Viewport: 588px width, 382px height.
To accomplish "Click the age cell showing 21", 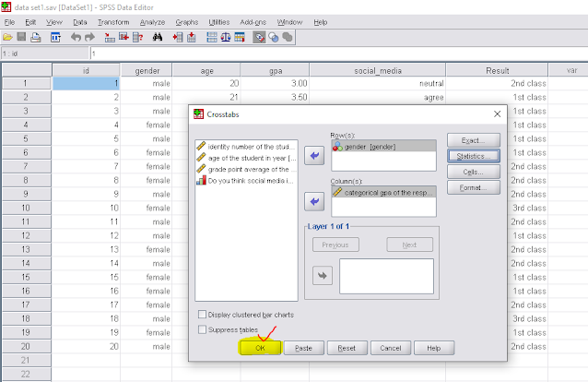I will click(x=206, y=97).
